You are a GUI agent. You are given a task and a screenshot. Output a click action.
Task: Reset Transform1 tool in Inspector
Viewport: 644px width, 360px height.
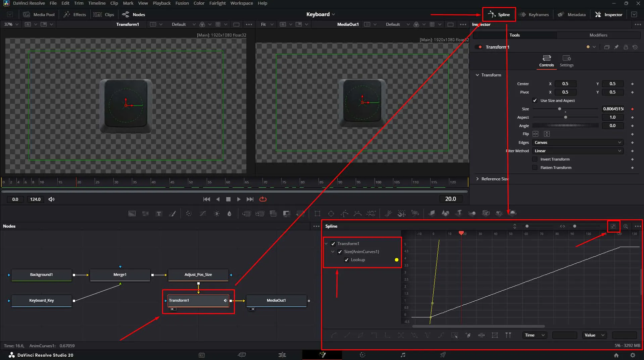pos(635,47)
